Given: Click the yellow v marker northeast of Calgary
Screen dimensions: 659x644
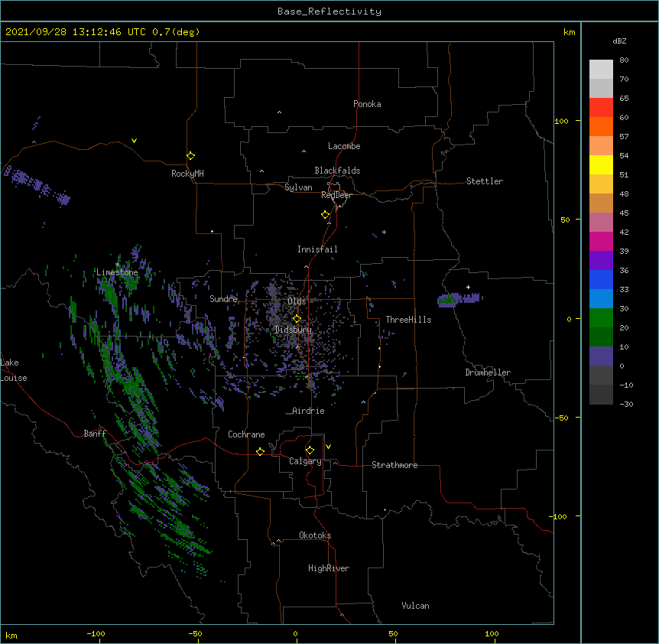Looking at the screenshot, I should click(328, 447).
